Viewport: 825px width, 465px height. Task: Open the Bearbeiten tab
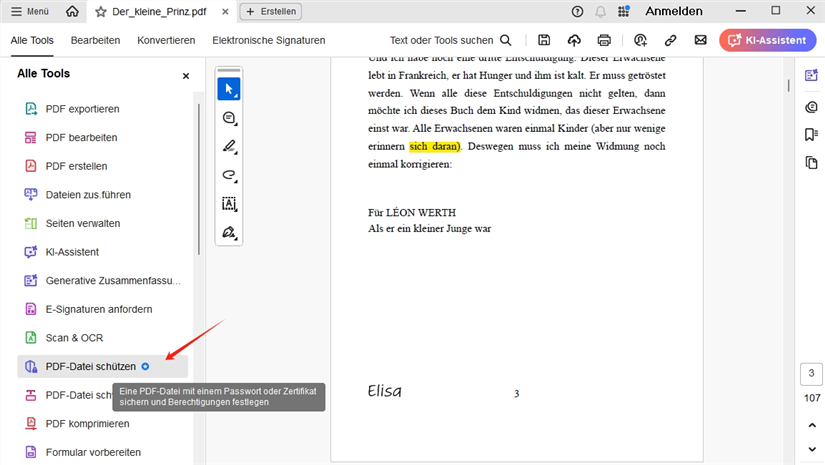(x=95, y=41)
